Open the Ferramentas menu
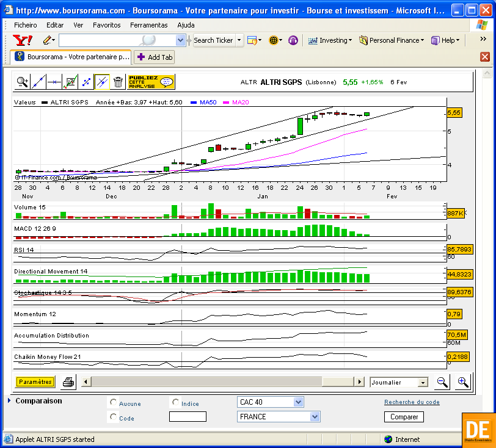 (x=148, y=25)
